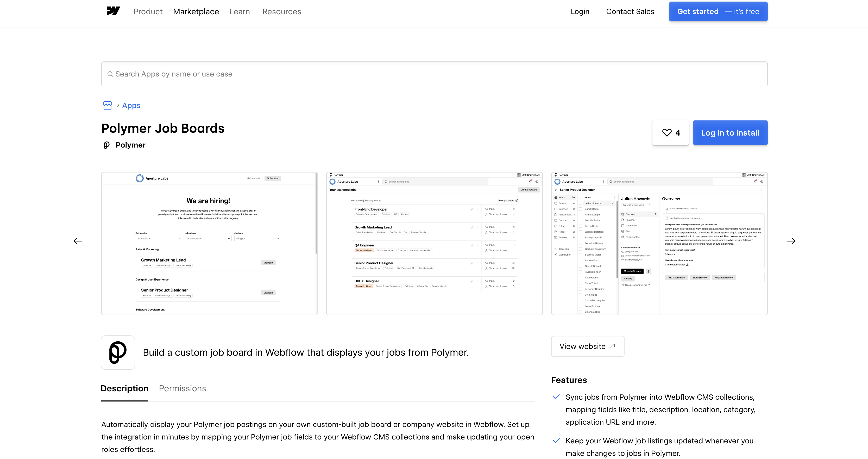Switch to the Permissions tab
The image size is (868, 459).
pyautogui.click(x=182, y=388)
